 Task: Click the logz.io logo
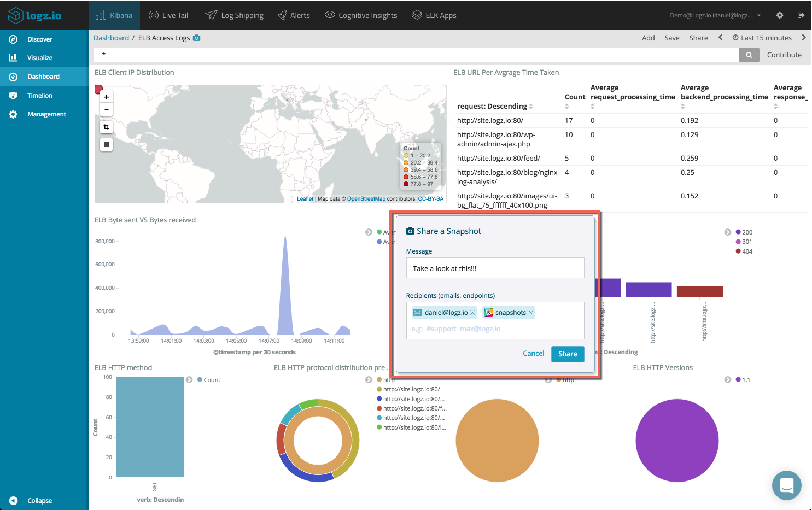point(34,15)
